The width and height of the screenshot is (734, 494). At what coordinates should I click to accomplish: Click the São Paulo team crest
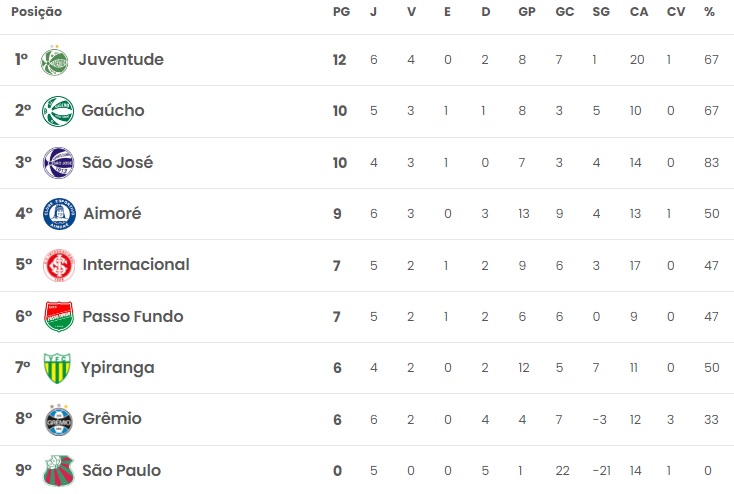coord(58,471)
